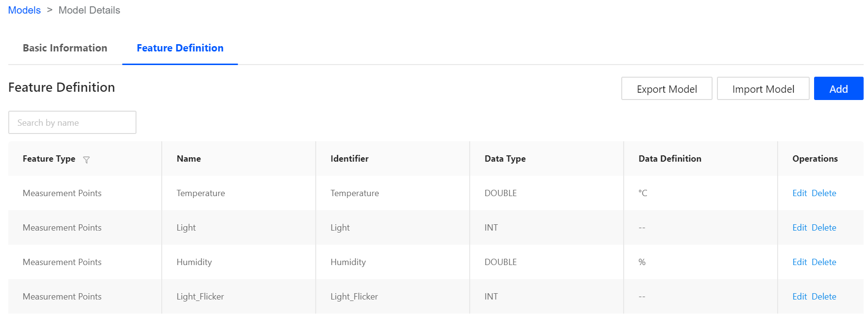Open the Basic Information tab
This screenshot has height=317, width=868.
pos(65,48)
